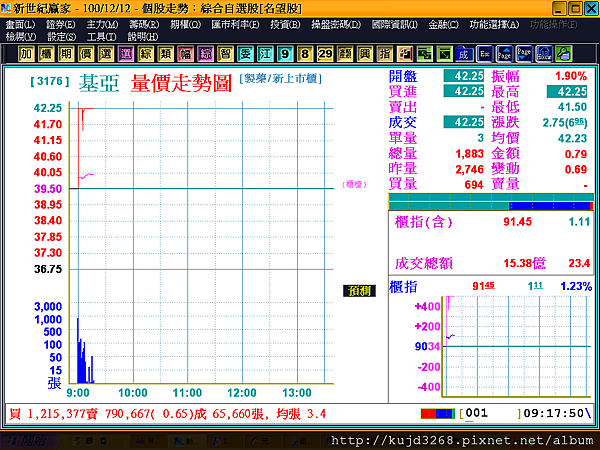The width and height of the screenshot is (600, 450).
Task: Click the red-blue indicator in status bar
Action: (x=438, y=414)
